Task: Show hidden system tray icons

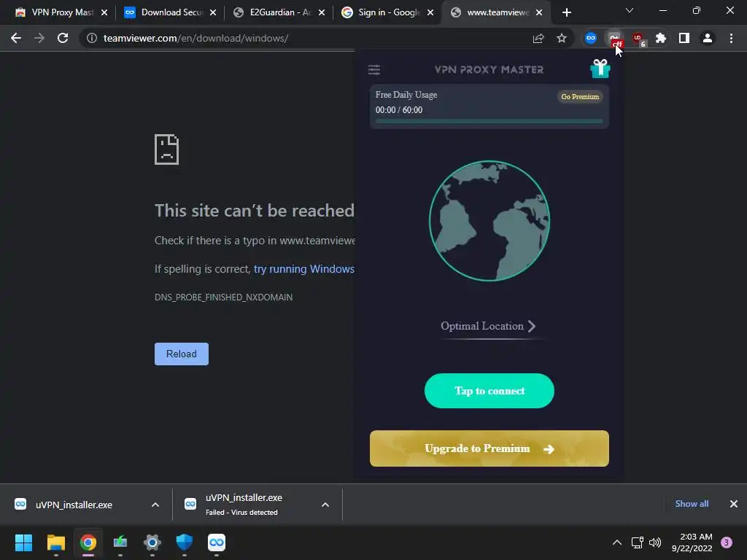Action: (617, 542)
